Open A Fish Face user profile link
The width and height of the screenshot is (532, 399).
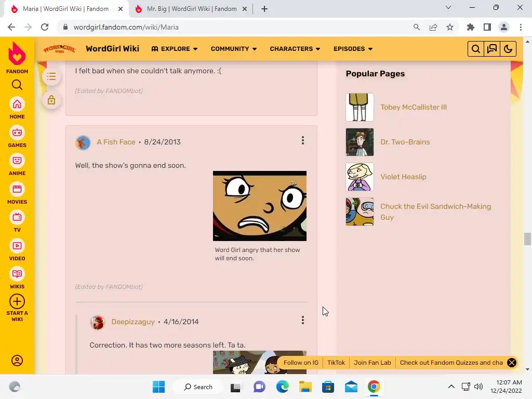(116, 142)
